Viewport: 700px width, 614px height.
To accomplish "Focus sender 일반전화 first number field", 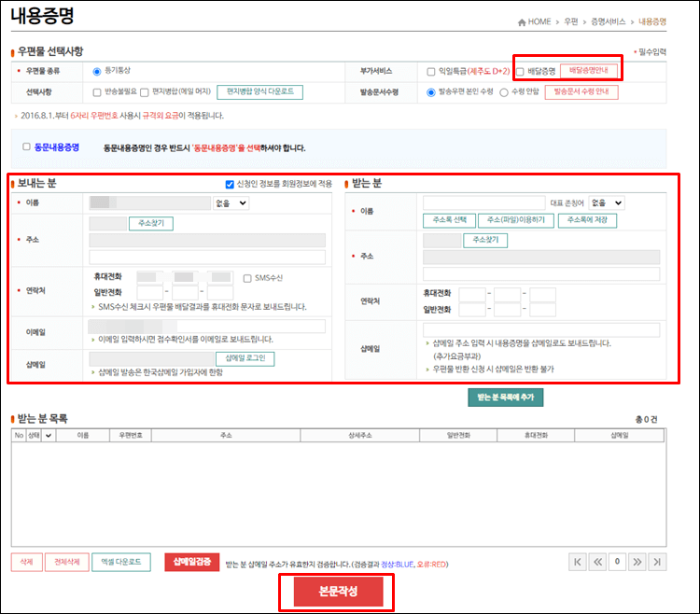I will 150,293.
